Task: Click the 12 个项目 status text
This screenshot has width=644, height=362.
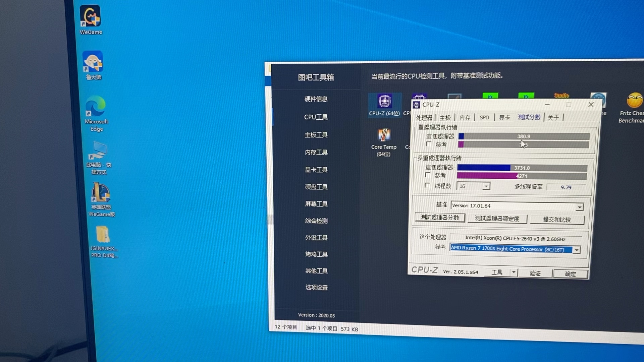Action: pyautogui.click(x=286, y=327)
